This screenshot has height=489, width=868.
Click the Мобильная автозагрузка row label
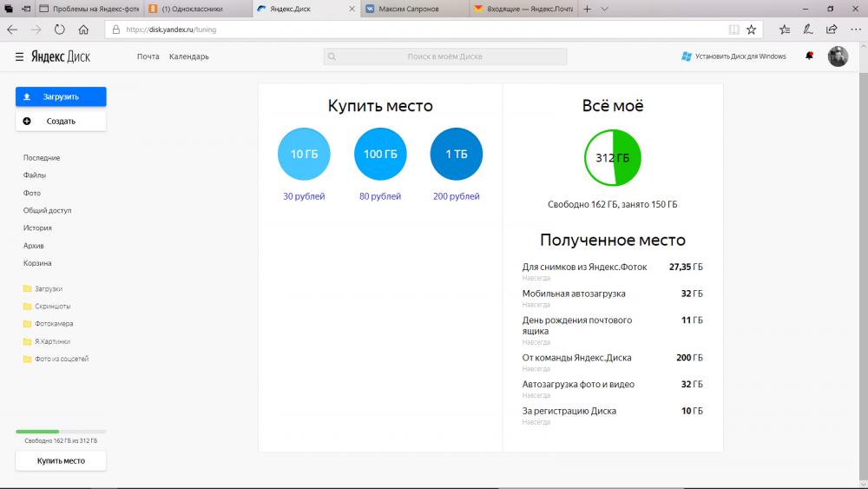tap(574, 294)
